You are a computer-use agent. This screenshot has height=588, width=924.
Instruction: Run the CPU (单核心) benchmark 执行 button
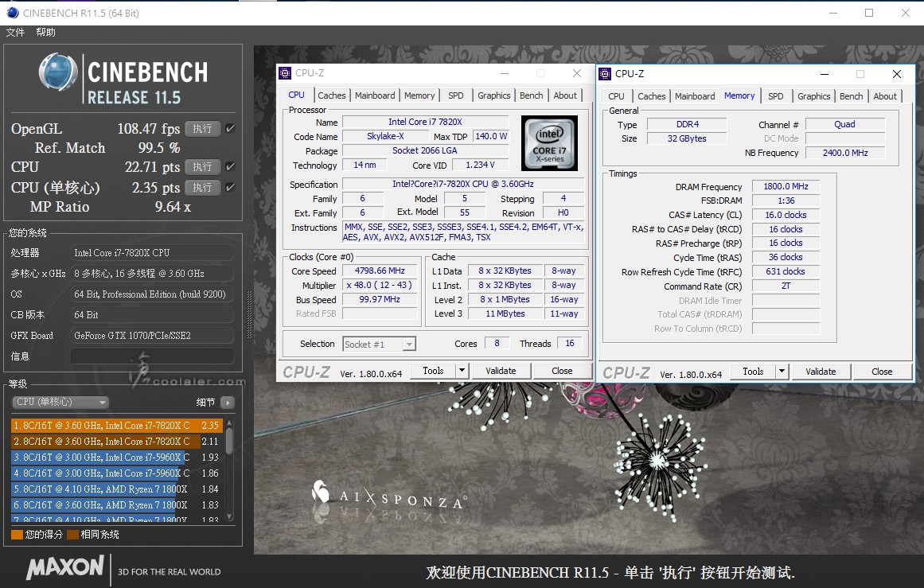coord(203,187)
